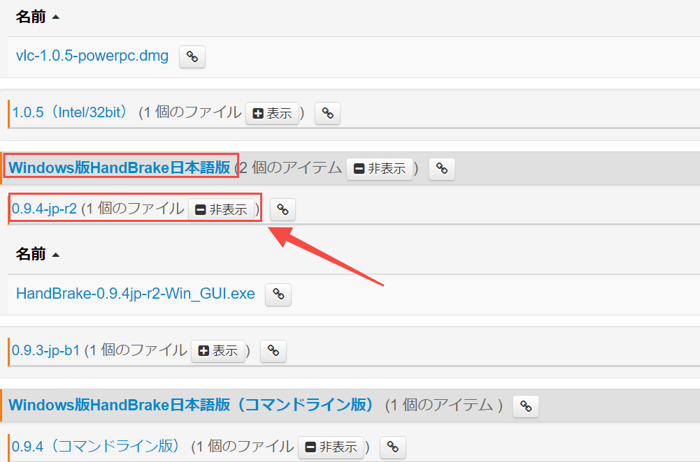Open 0.9.4-jp-r2 release link

tap(44, 208)
